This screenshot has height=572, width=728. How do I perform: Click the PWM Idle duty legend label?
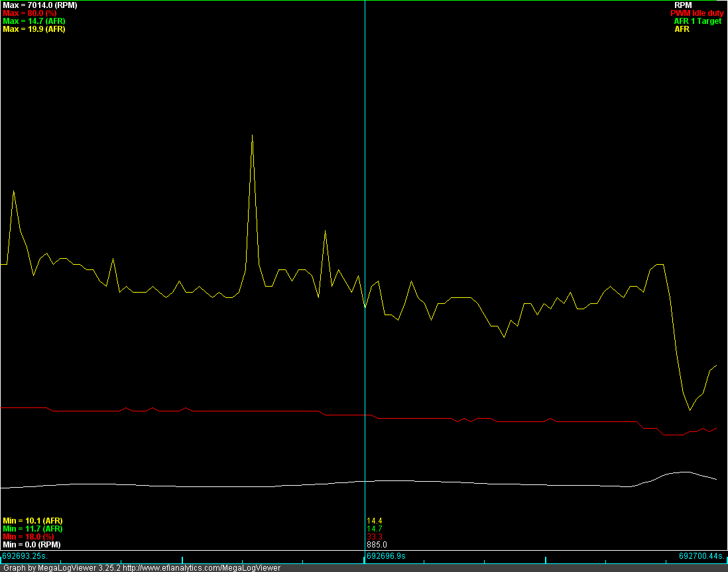click(x=696, y=13)
